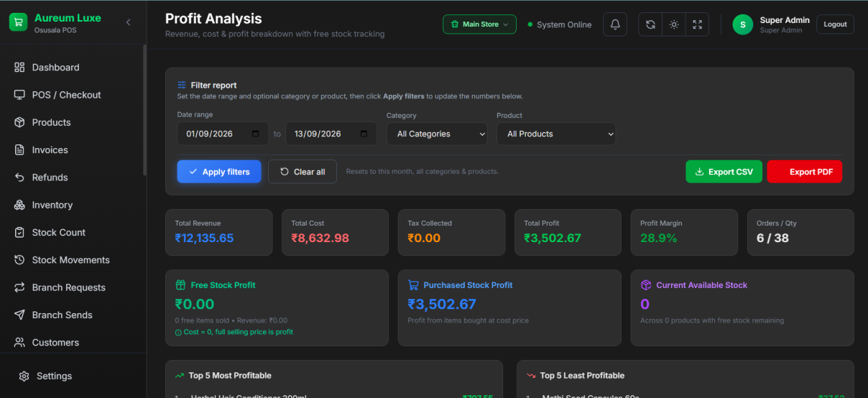Image resolution: width=868 pixels, height=398 pixels.
Task: Click the Super Admin user name
Action: point(785,20)
